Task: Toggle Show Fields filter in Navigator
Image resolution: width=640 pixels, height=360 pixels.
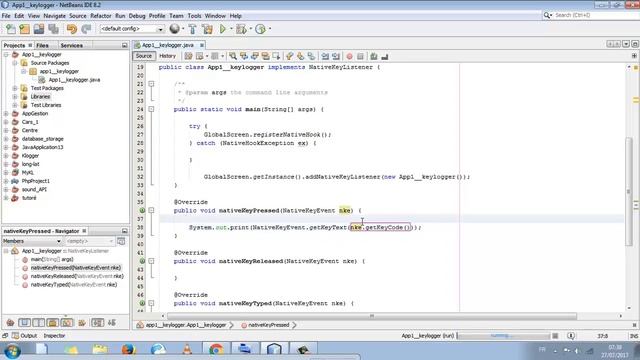Action: coord(24,323)
